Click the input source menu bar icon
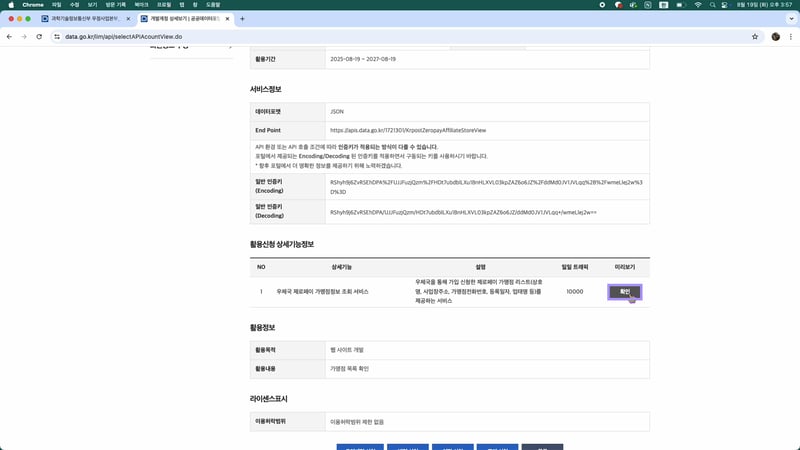Screen dimensions: 800x450 pyautogui.click(x=663, y=5)
